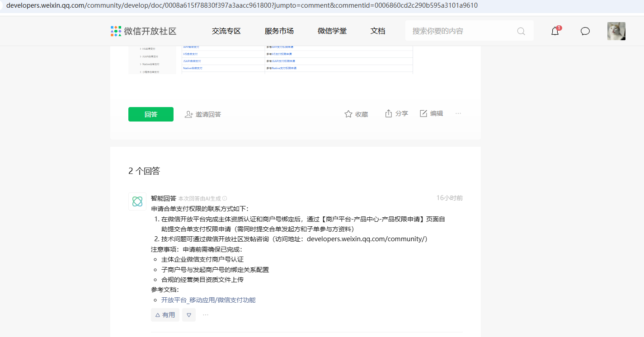Screen dimensions: 644x337
Task: Click the 智能回答 AI avatar icon
Action: (x=137, y=201)
